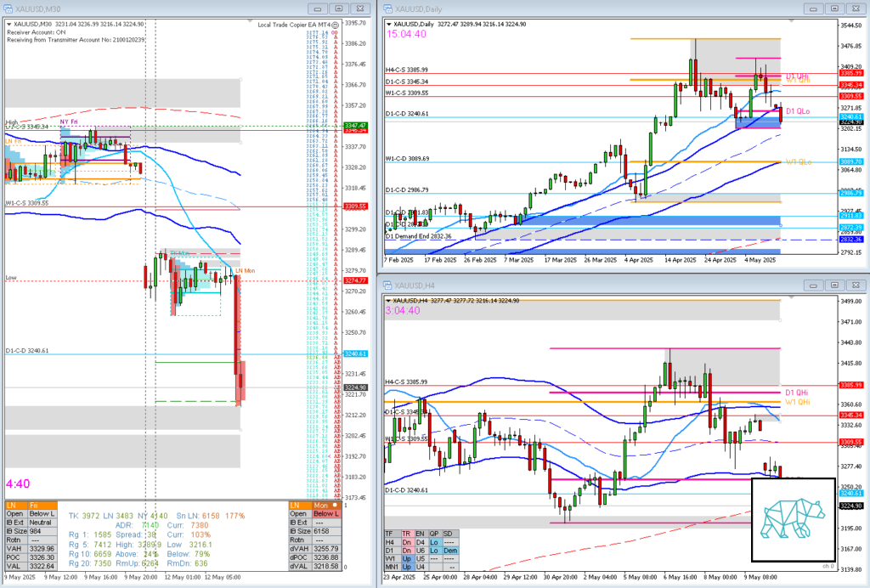
Task: Click the dPOC value 3236.88
Action: pyautogui.click(x=327, y=557)
